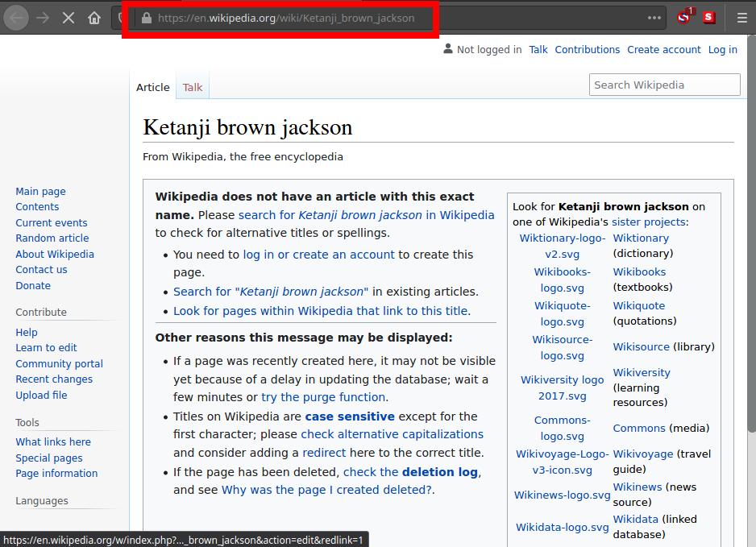Switch to the Article tab

pyautogui.click(x=153, y=87)
